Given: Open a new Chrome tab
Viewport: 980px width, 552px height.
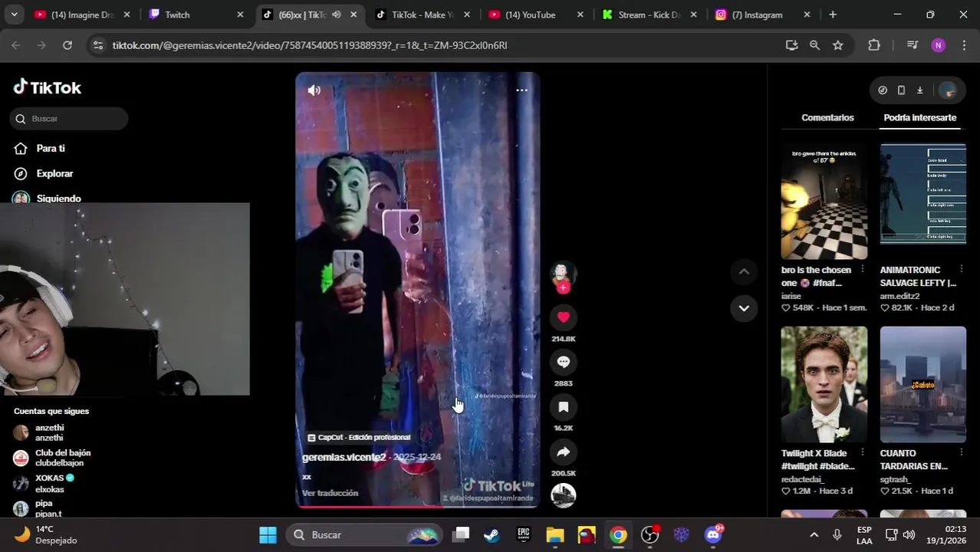Looking at the screenshot, I should click(x=833, y=15).
